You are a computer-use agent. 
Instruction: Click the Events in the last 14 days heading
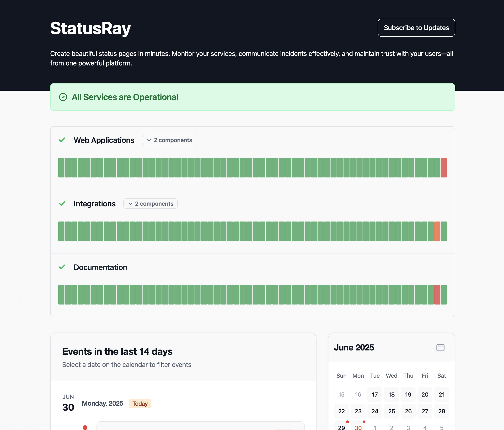tap(117, 351)
